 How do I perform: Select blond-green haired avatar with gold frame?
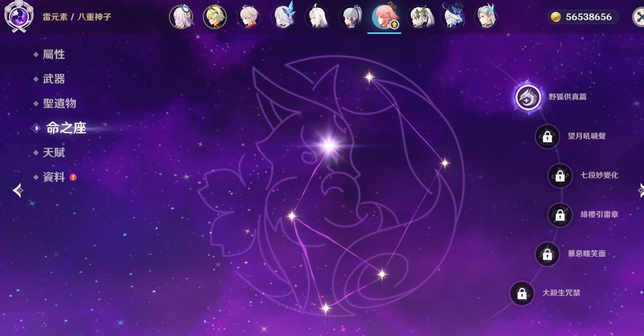tap(215, 17)
